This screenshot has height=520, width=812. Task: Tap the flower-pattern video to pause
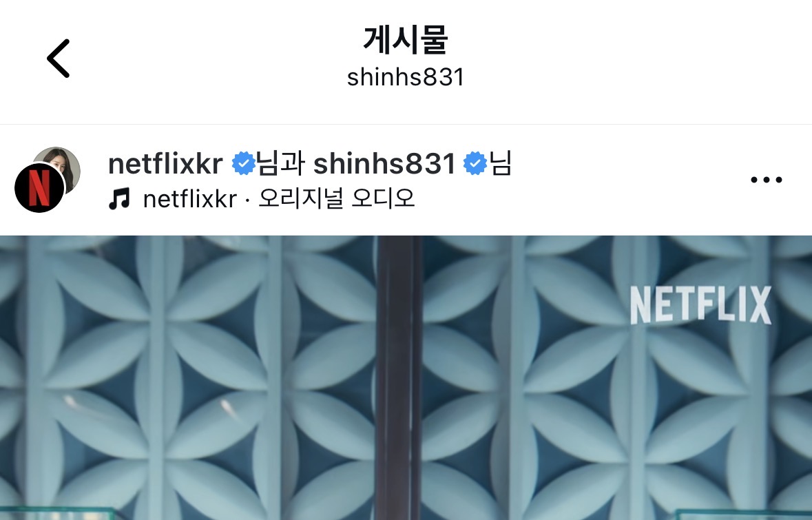coord(406,377)
